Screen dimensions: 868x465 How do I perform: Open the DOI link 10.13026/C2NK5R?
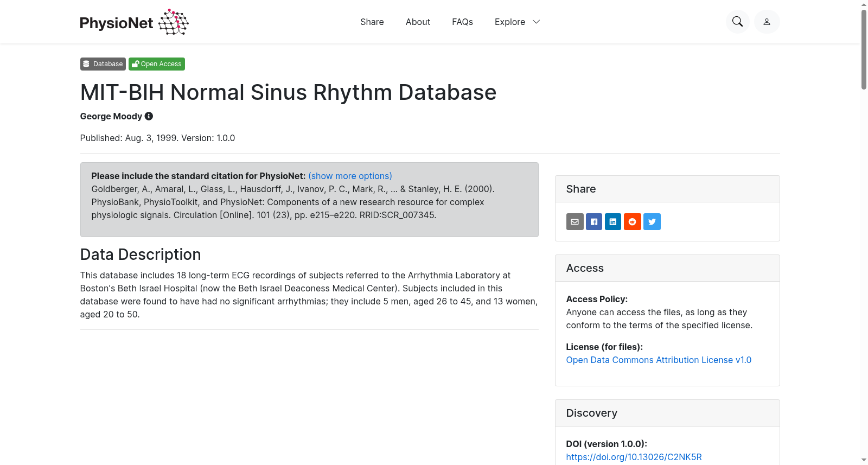634,457
